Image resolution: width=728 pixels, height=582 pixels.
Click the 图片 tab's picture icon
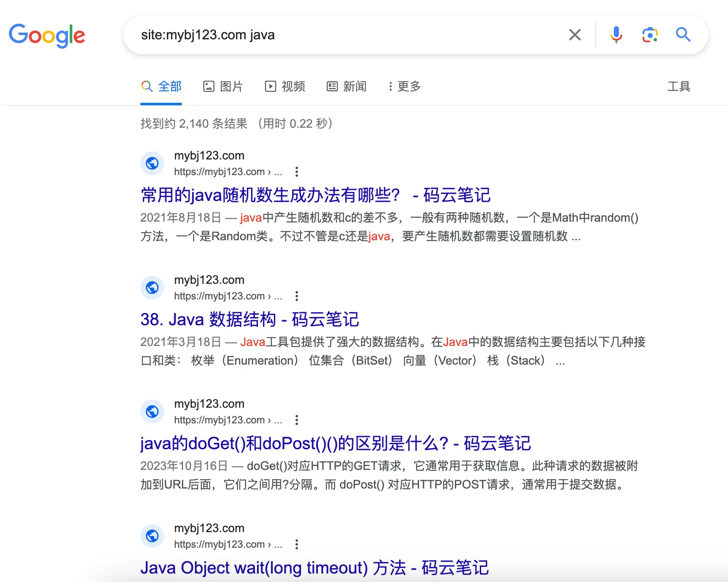tap(209, 86)
